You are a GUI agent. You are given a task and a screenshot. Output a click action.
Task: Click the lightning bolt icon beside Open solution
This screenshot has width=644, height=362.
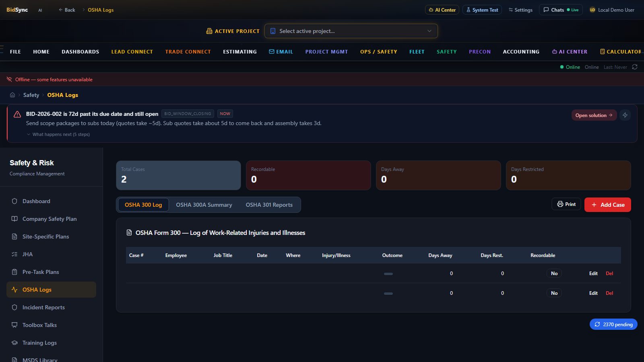tap(625, 115)
